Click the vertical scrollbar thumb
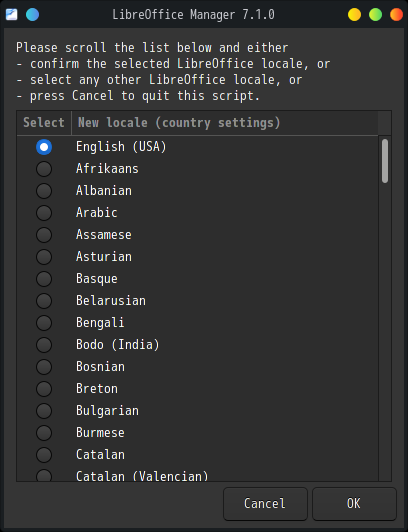The image size is (408, 532). point(385,161)
